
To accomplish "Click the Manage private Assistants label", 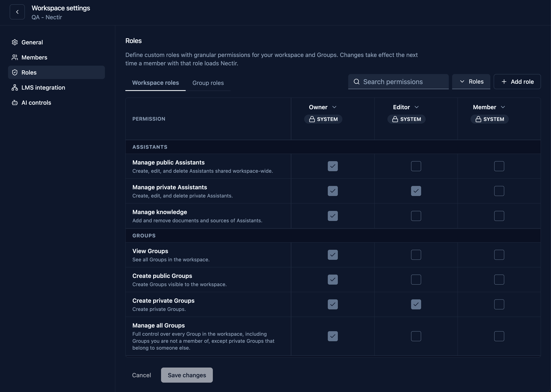I will [x=170, y=187].
